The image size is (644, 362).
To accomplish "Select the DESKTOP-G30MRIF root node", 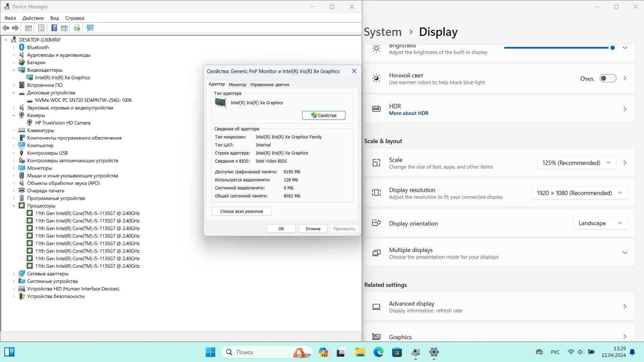I will (40, 40).
